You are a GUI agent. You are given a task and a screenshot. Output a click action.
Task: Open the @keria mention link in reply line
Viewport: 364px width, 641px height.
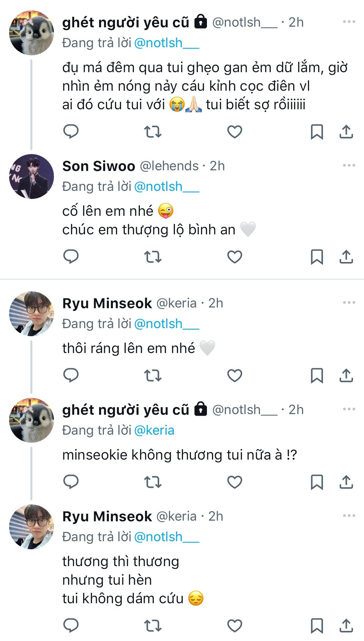click(x=154, y=430)
